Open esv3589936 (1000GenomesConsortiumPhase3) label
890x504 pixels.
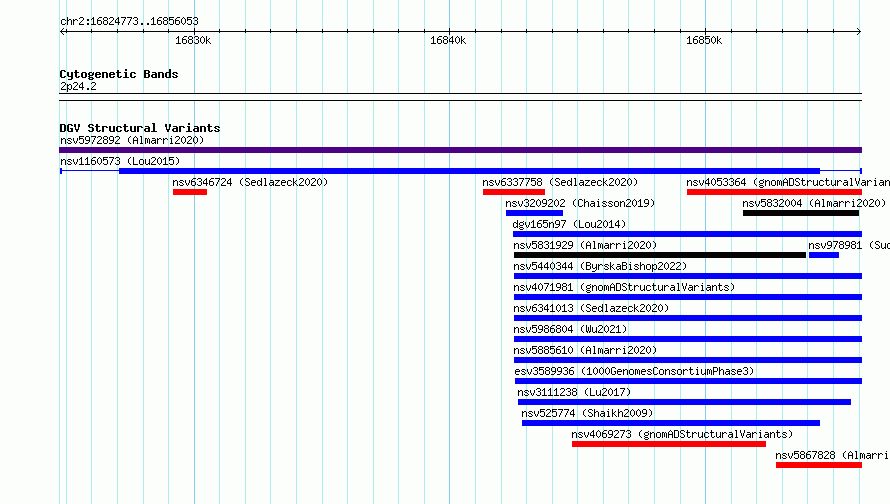pyautogui.click(x=634, y=371)
